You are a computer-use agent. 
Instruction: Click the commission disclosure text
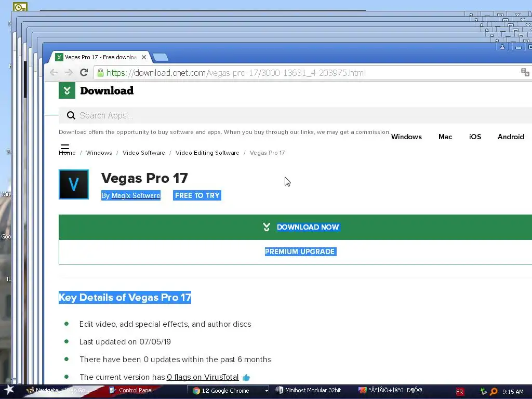click(224, 132)
